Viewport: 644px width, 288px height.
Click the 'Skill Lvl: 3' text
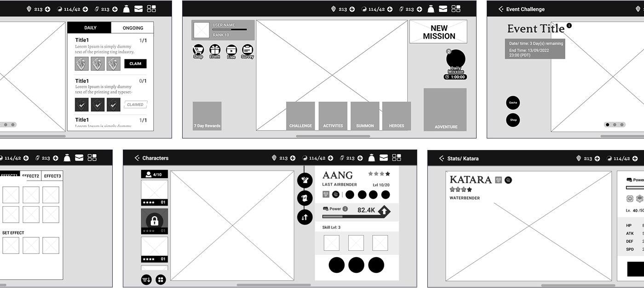(331, 227)
